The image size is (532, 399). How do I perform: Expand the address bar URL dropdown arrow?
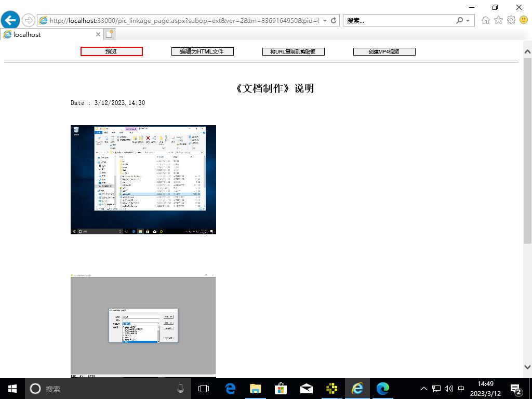(325, 21)
